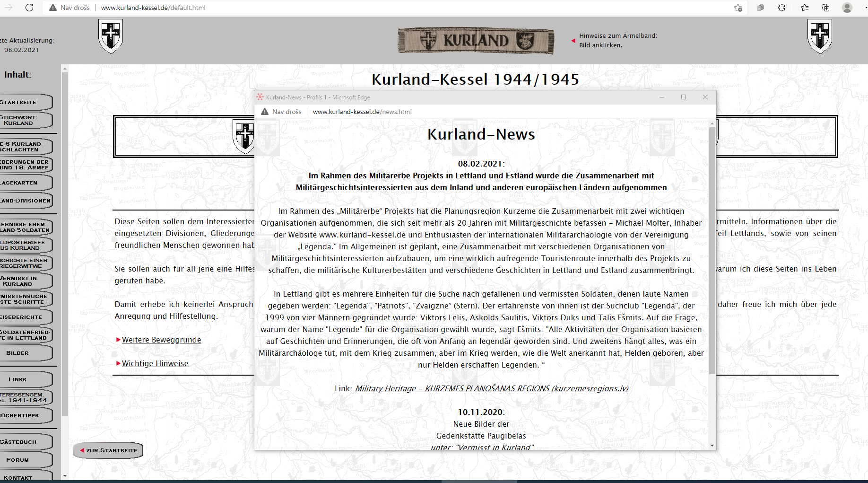Open the Kontakt sidebar button
Screen dimensions: 868x483
click(x=26, y=475)
